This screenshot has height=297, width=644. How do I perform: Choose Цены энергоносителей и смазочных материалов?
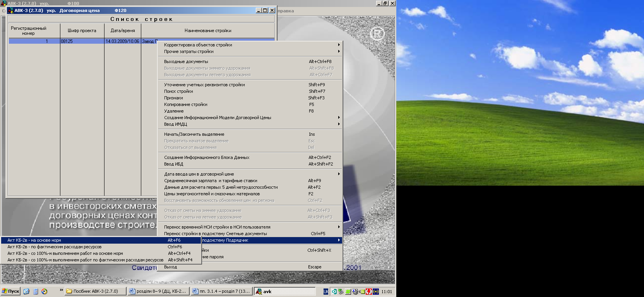(250, 194)
